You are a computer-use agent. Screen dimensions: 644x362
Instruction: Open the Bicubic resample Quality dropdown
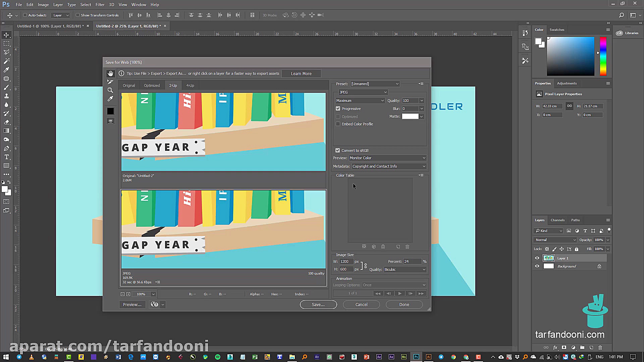click(x=405, y=269)
